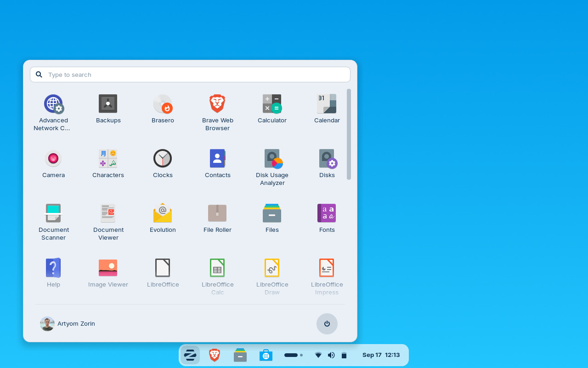Click inside the Type to search field

[x=190, y=74]
